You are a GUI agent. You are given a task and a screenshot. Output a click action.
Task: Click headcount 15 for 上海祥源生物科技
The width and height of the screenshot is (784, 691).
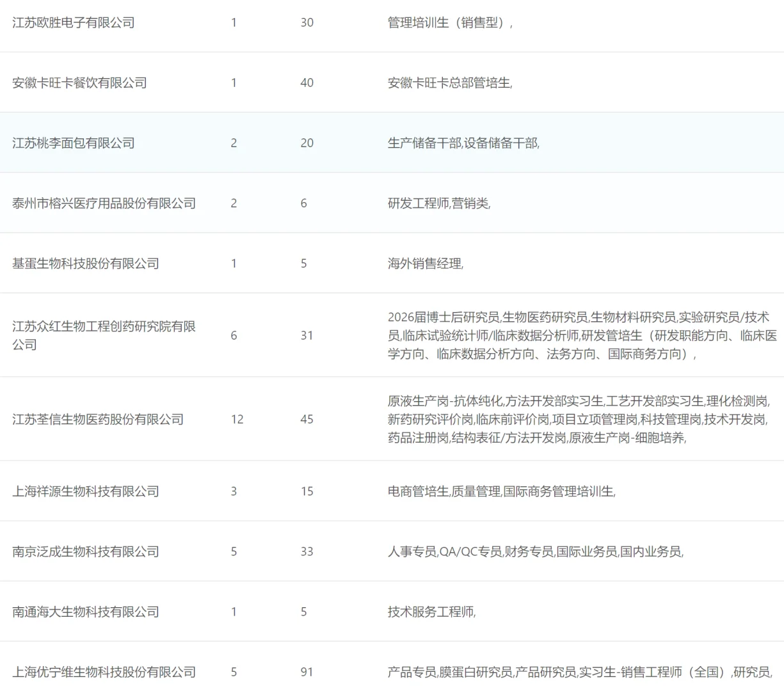(307, 491)
